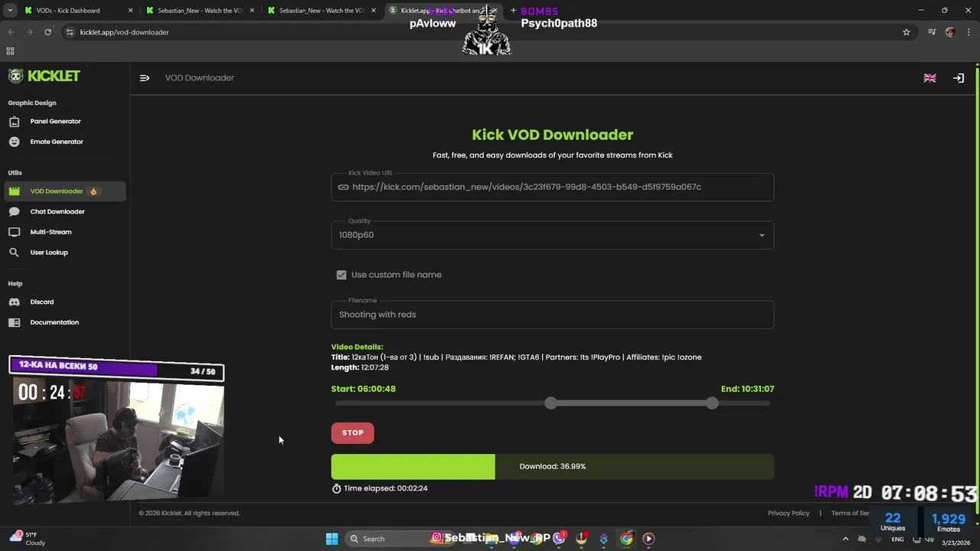The image size is (980, 551).
Task: Click the Length: 12:07:28 text
Action: click(360, 367)
